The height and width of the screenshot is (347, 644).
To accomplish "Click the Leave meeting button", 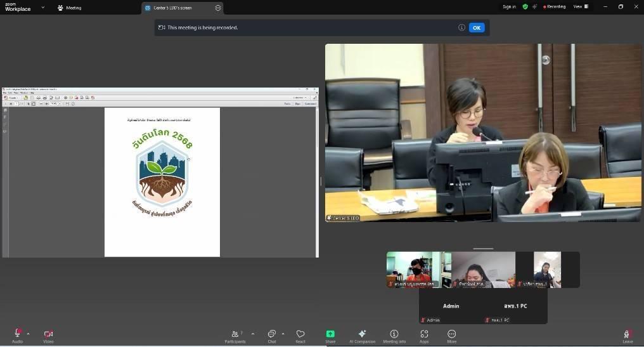I will (628, 334).
